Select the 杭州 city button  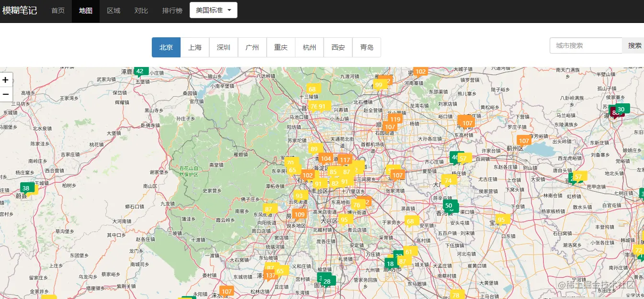tap(310, 47)
